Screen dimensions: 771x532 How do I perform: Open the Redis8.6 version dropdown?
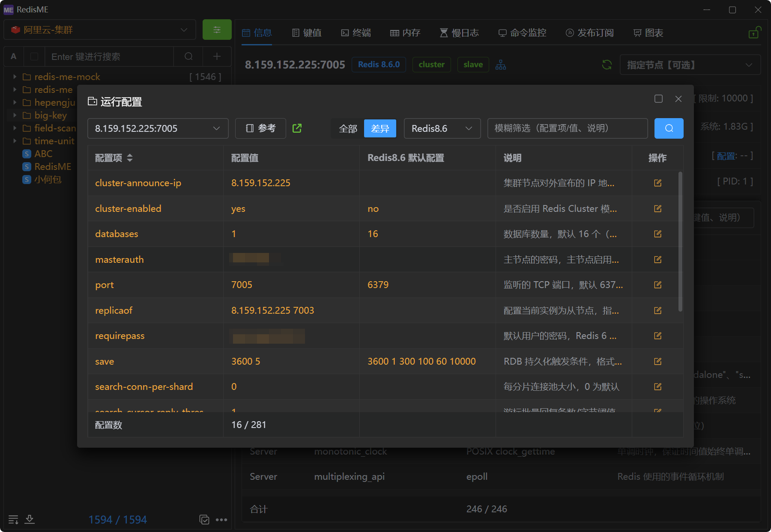coord(442,128)
